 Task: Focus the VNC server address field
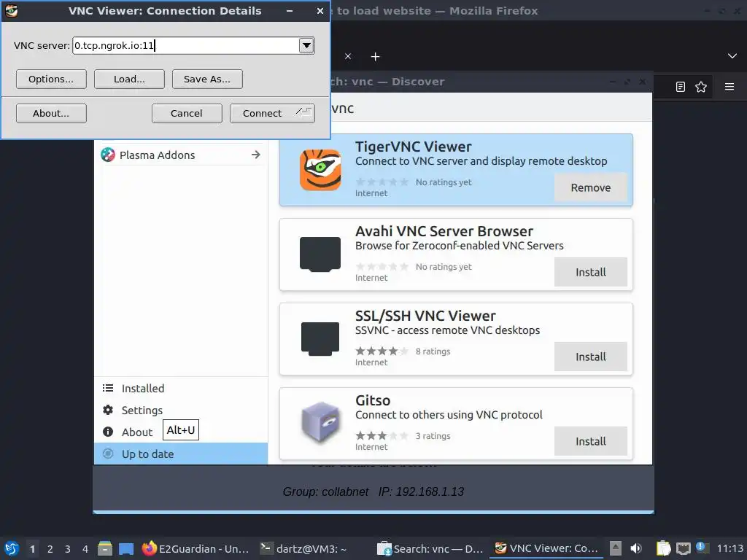pyautogui.click(x=186, y=46)
